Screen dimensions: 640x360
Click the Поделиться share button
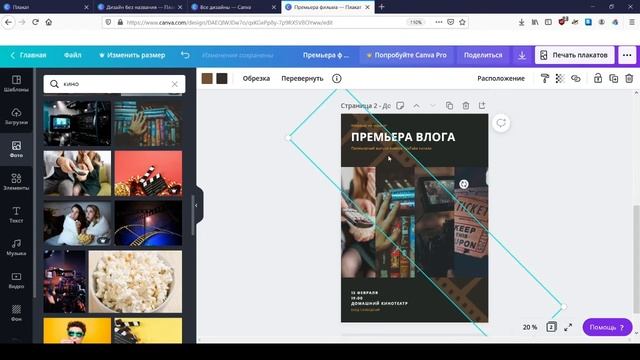click(483, 55)
